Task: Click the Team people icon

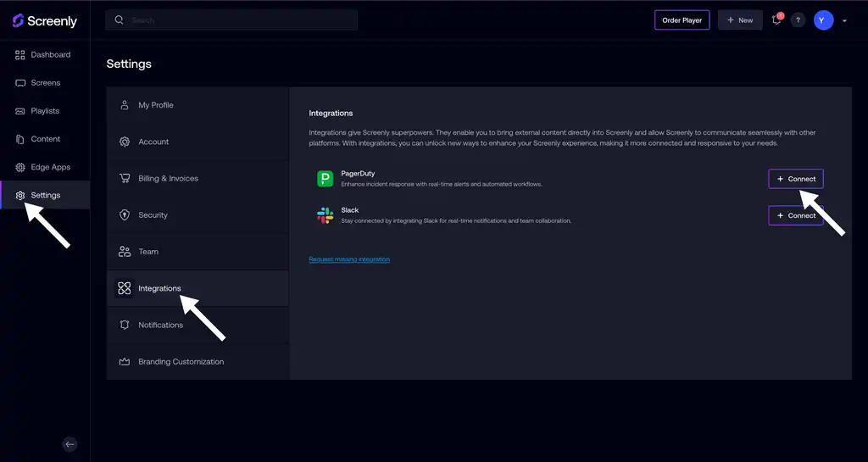Action: tap(125, 252)
